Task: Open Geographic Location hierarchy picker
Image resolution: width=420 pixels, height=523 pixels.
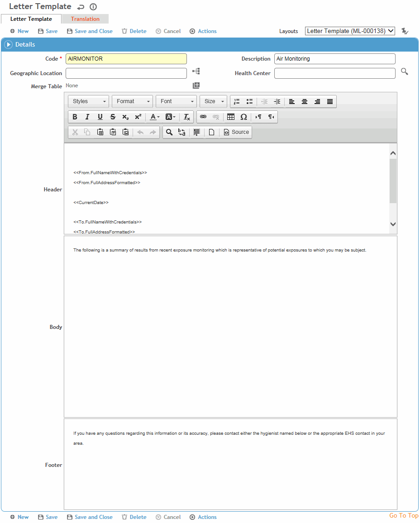Action: tap(196, 71)
